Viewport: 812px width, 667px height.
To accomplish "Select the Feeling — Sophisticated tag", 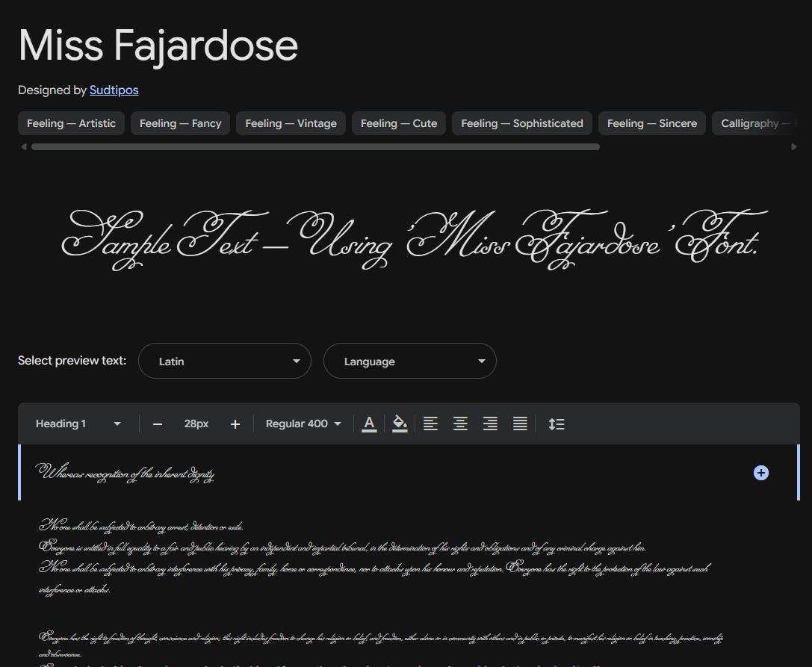I will pyautogui.click(x=522, y=123).
